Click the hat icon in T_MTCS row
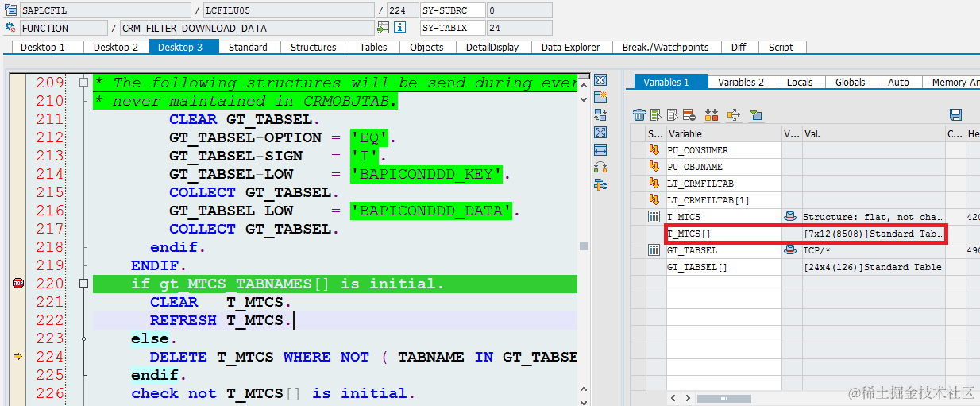 [790, 216]
